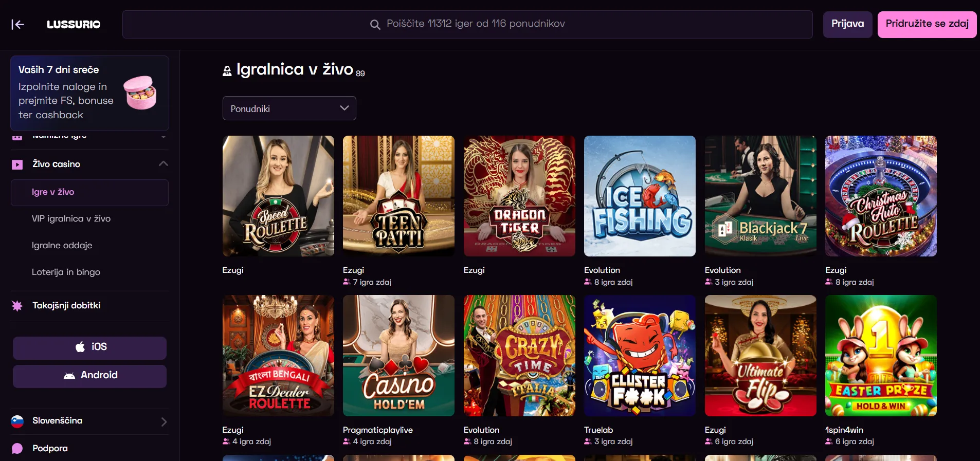This screenshot has width=980, height=461.
Task: Click Truelab provider name
Action: pos(598,430)
